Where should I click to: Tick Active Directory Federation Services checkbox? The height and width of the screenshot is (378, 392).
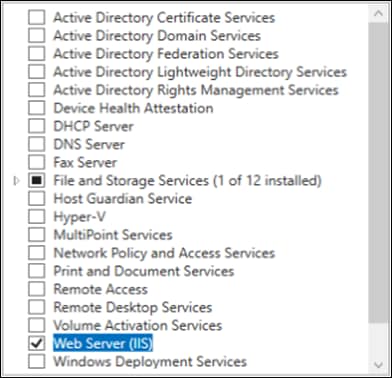(37, 53)
